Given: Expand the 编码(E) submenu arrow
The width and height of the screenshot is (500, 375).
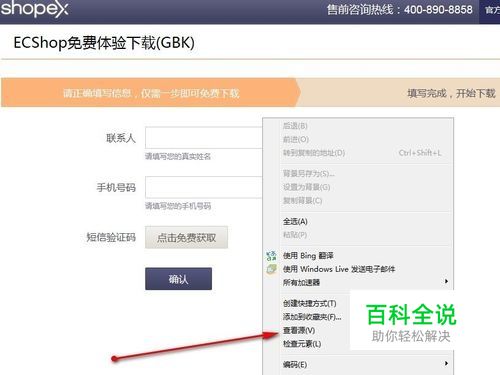Looking at the screenshot, I should click(446, 363).
